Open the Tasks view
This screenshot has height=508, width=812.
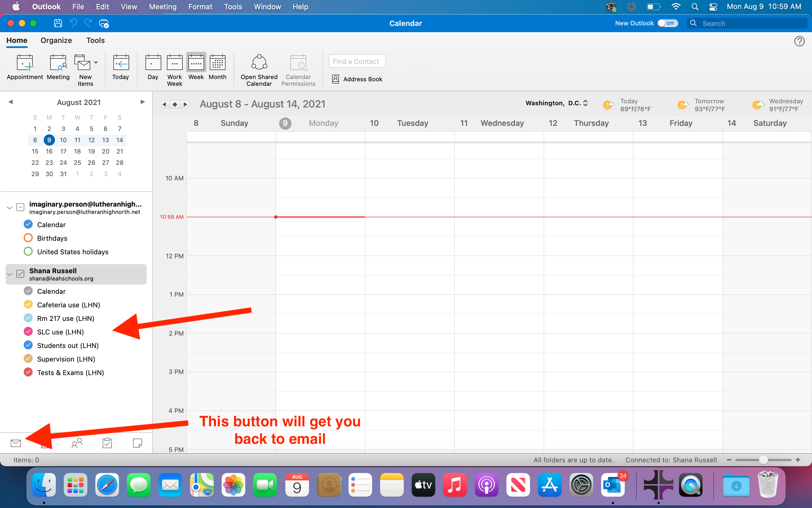coord(107,443)
